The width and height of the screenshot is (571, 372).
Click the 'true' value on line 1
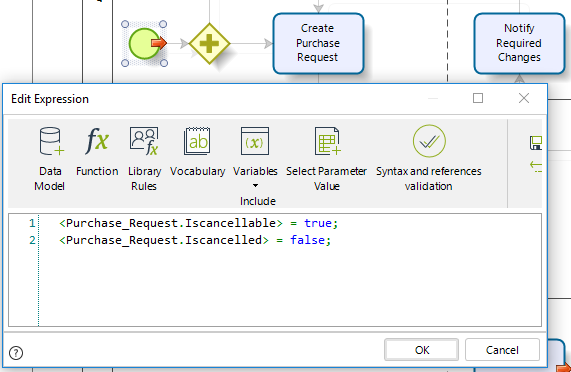tap(318, 223)
